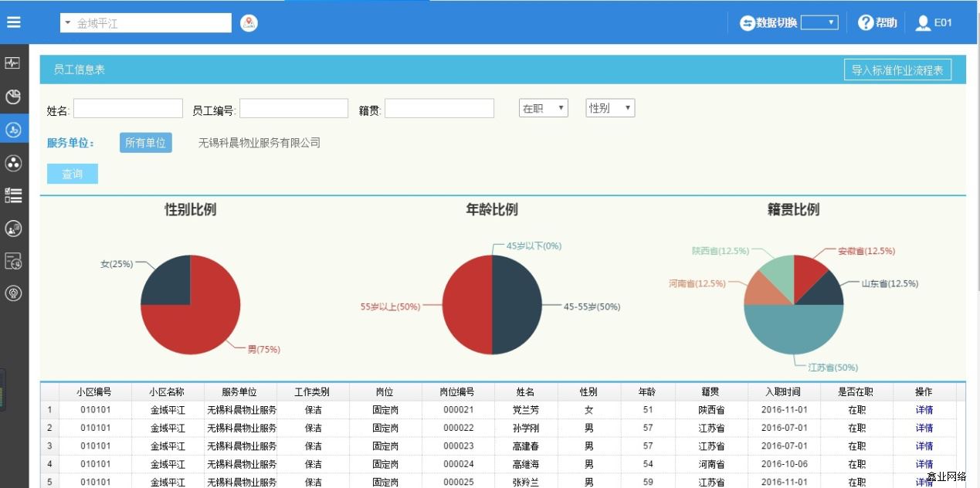Open 详情 link for employee 党兰芳
Screen dimensions: 980x488
click(924, 410)
